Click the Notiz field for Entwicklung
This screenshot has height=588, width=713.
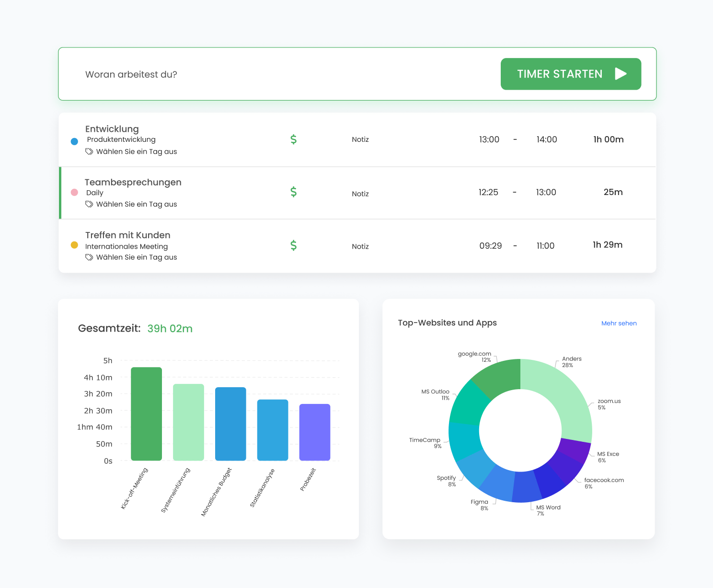click(360, 139)
